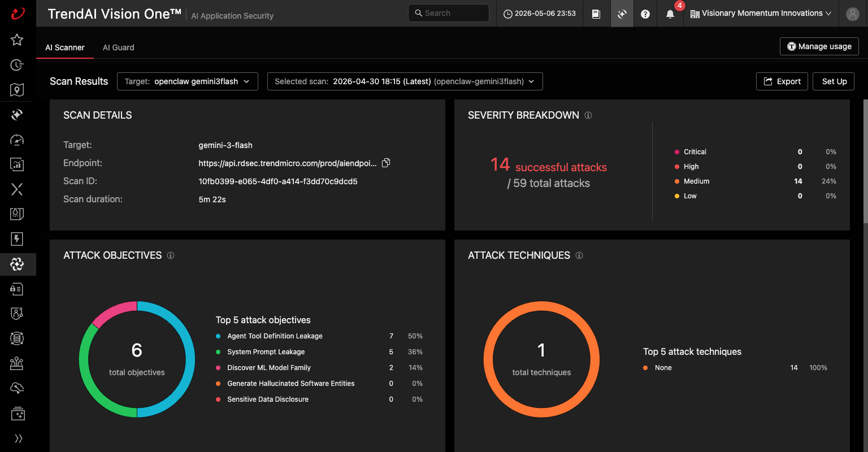The width and height of the screenshot is (868, 452).
Task: Switch to the AI Scanner tab
Action: [x=65, y=47]
